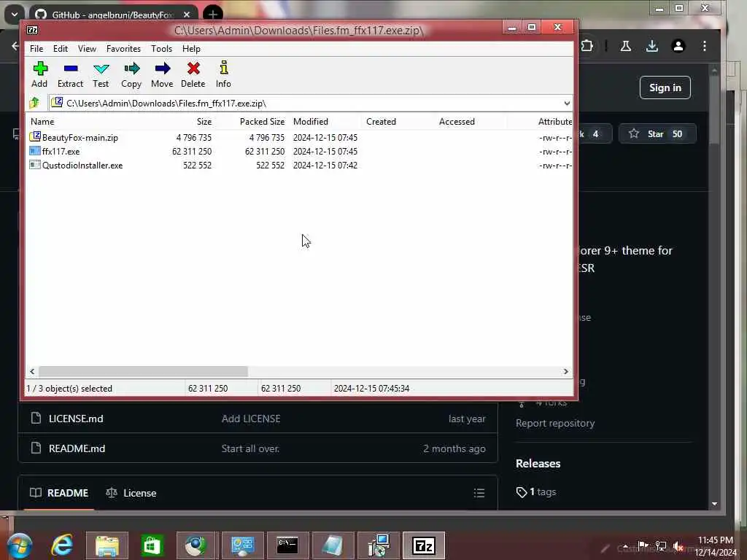Click the volume icon in system tray
The image size is (747, 560).
[678, 546]
